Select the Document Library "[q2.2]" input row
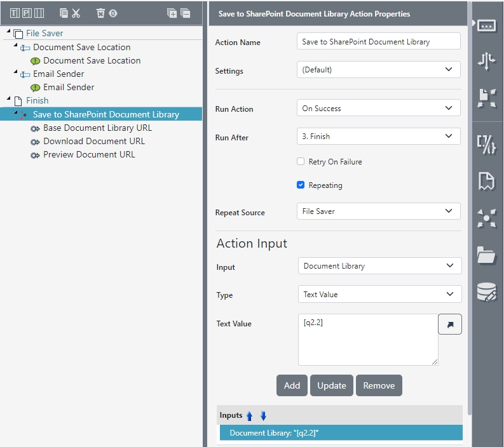The width and height of the screenshot is (504, 447). pos(341,433)
